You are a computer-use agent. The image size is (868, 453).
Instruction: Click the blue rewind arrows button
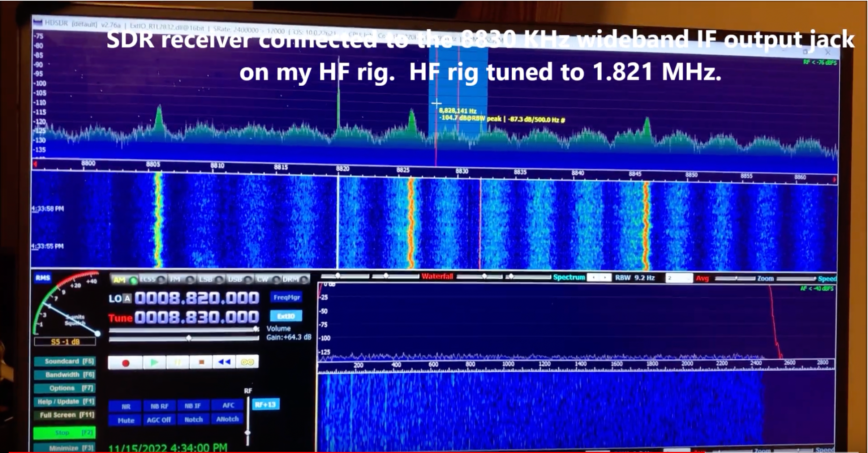[x=224, y=362]
